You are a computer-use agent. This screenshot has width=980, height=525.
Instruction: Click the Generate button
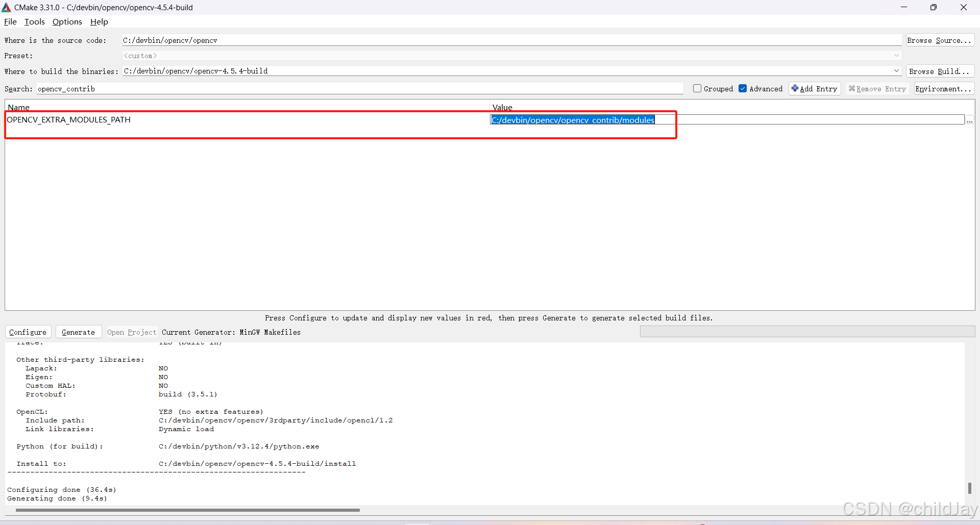tap(78, 332)
